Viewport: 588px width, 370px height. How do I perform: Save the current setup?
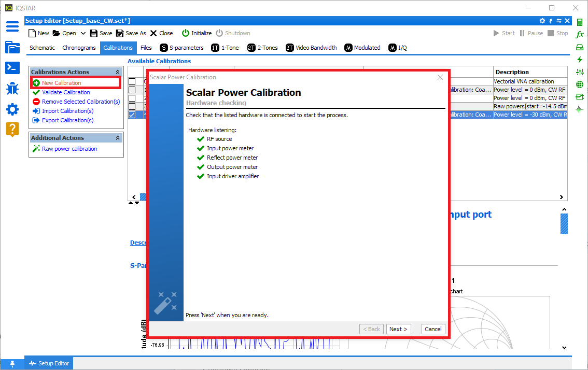point(101,33)
